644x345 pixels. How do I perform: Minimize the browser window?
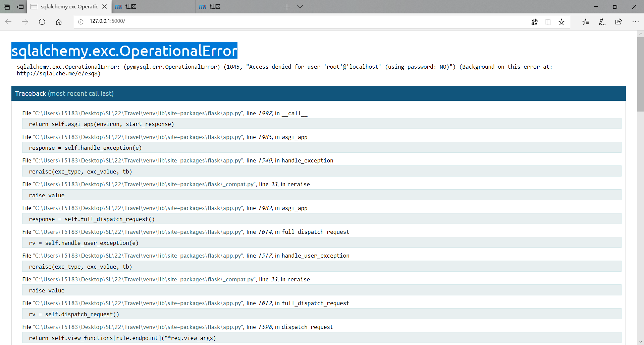(596, 7)
